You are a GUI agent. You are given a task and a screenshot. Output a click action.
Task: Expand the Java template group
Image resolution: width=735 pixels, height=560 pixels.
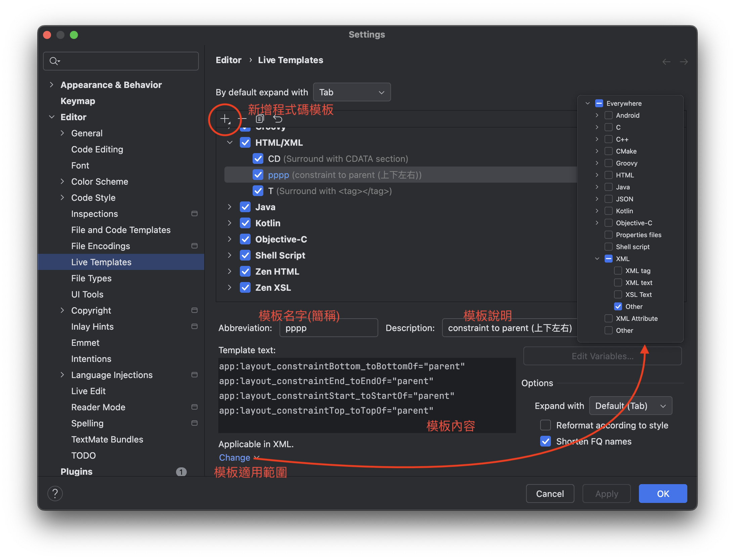tap(230, 207)
